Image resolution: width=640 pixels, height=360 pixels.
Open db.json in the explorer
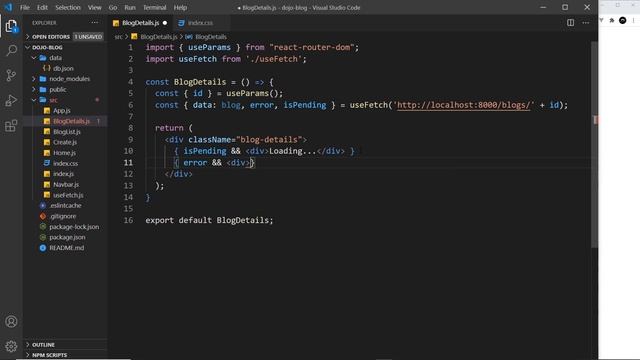tap(63, 69)
